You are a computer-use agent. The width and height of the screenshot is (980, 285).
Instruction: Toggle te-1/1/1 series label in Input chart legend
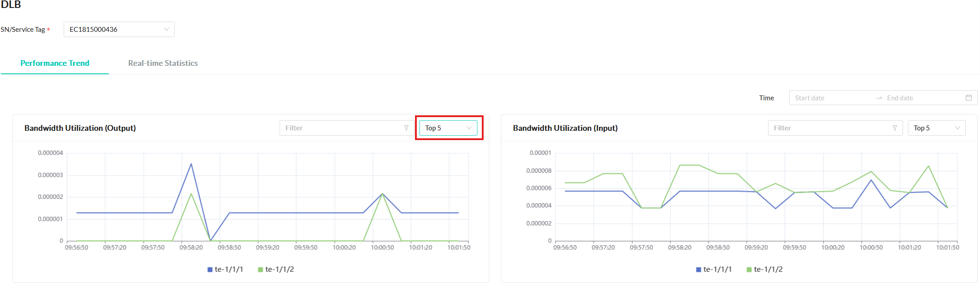pyautogui.click(x=717, y=270)
